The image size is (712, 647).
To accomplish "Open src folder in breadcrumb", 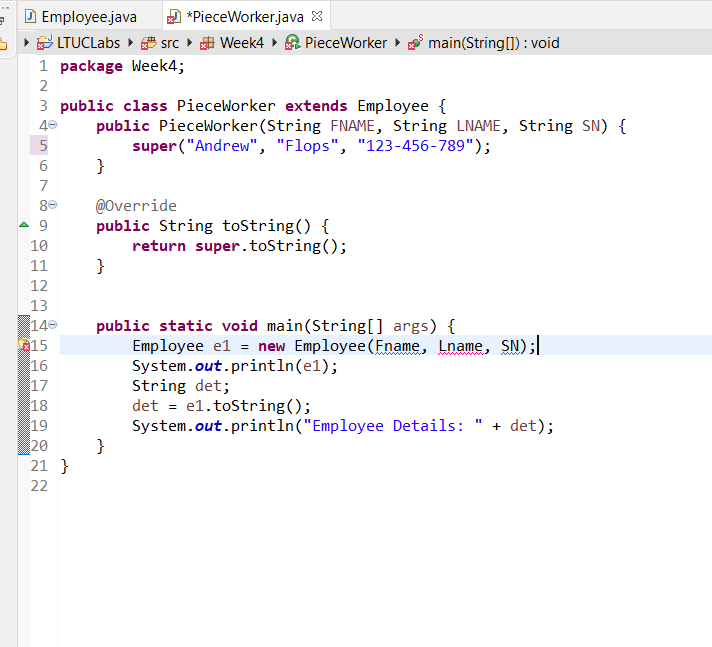I will 170,43.
